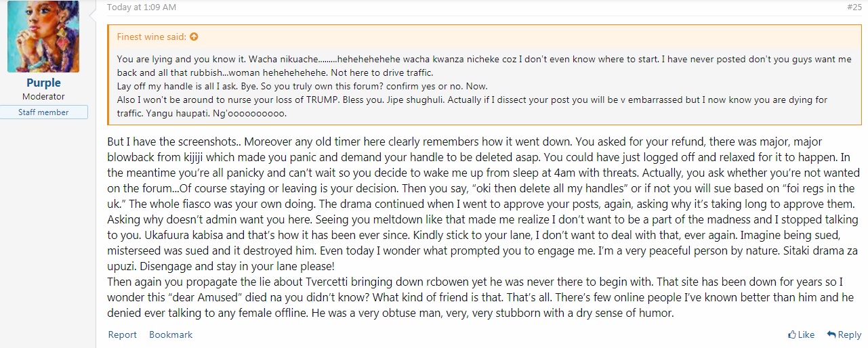Click the thumbs-up Like icon
Viewport: 868px width, 348px height.
pos(791,334)
